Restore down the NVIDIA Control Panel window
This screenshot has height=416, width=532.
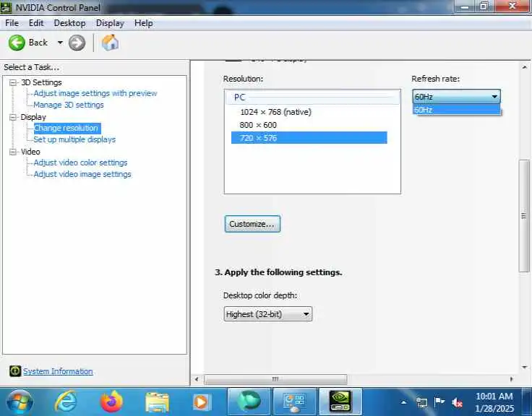[484, 6]
